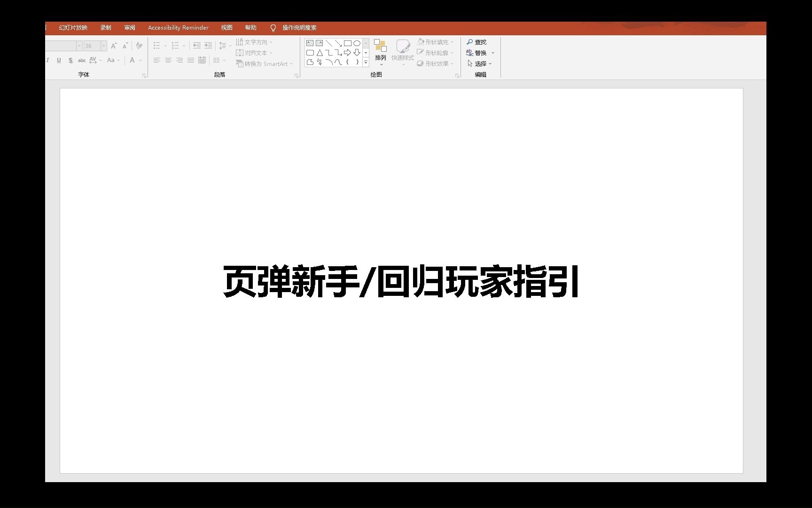Toggle underline formatting

coord(58,60)
